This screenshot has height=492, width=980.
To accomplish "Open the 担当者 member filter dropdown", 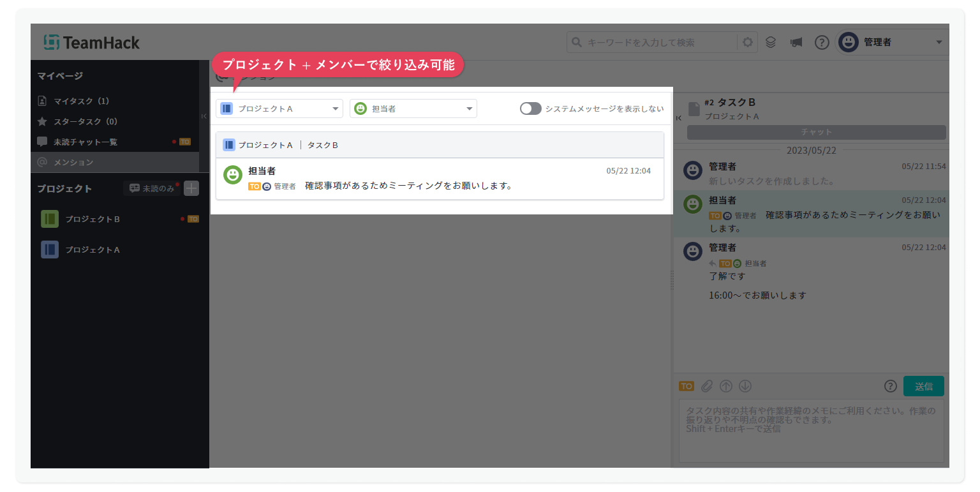I will coord(413,108).
